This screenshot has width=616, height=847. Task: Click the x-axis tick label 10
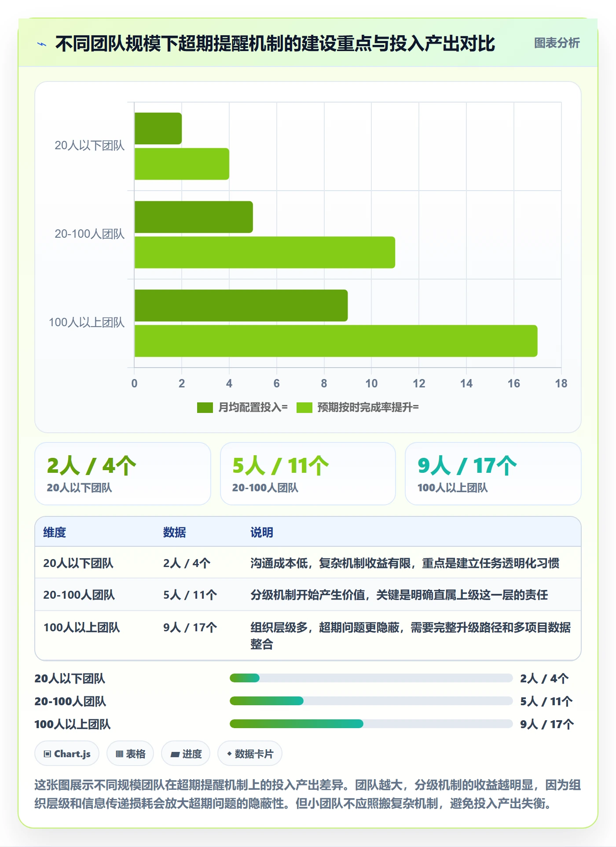[x=371, y=383]
